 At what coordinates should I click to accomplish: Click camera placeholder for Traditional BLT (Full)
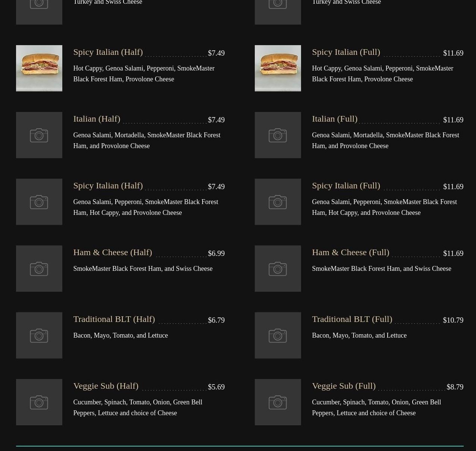coord(278,335)
